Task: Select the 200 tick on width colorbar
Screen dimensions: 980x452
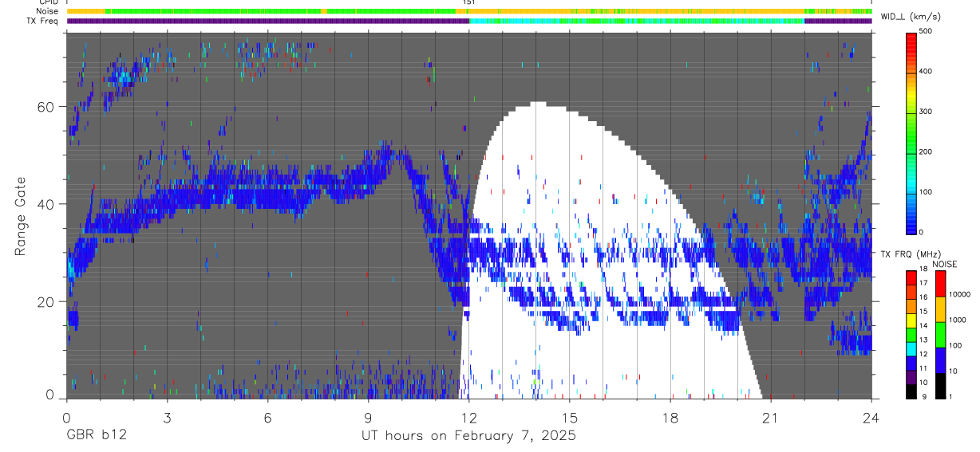Action: [927, 151]
